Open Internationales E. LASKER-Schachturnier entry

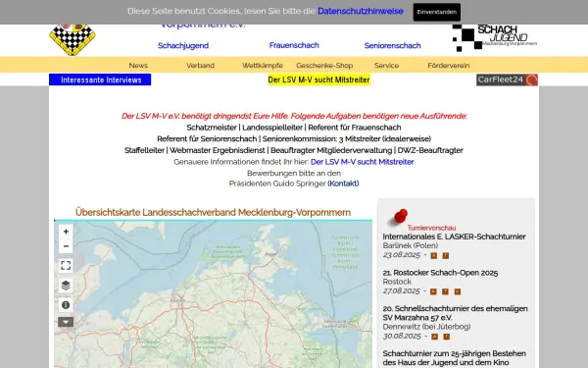point(454,237)
